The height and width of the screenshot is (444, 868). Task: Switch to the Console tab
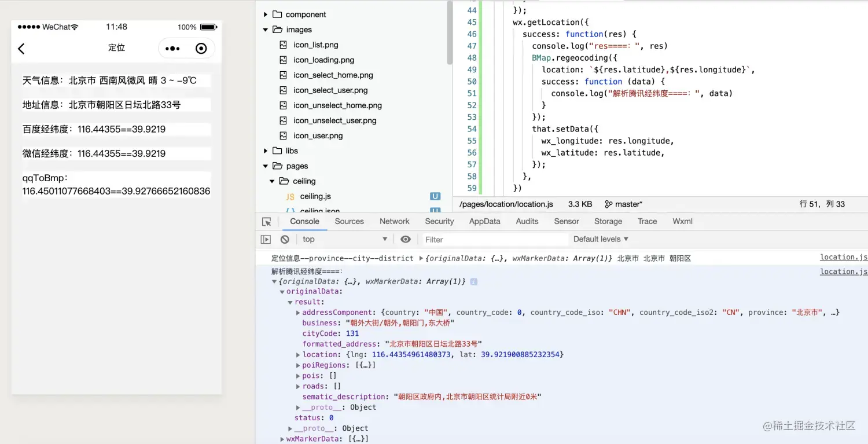pos(304,221)
